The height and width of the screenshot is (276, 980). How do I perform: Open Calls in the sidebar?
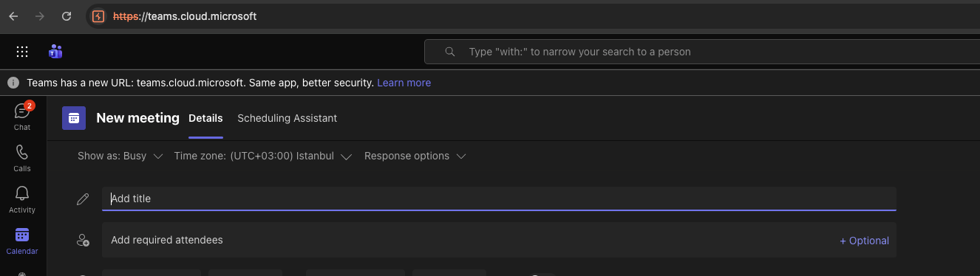tap(22, 158)
